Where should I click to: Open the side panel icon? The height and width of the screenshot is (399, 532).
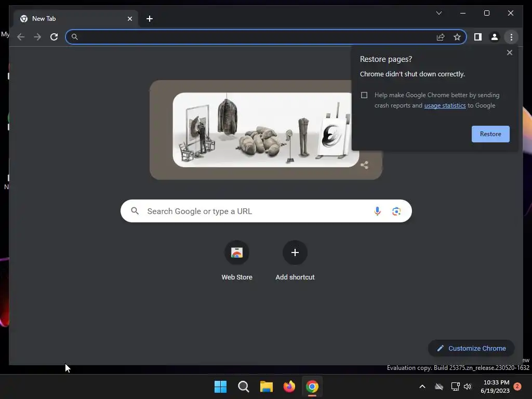[478, 37]
